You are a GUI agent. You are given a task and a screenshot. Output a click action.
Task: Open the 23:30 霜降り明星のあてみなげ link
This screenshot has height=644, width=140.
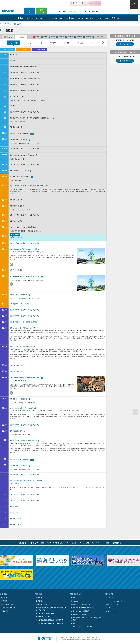pos(17,431)
